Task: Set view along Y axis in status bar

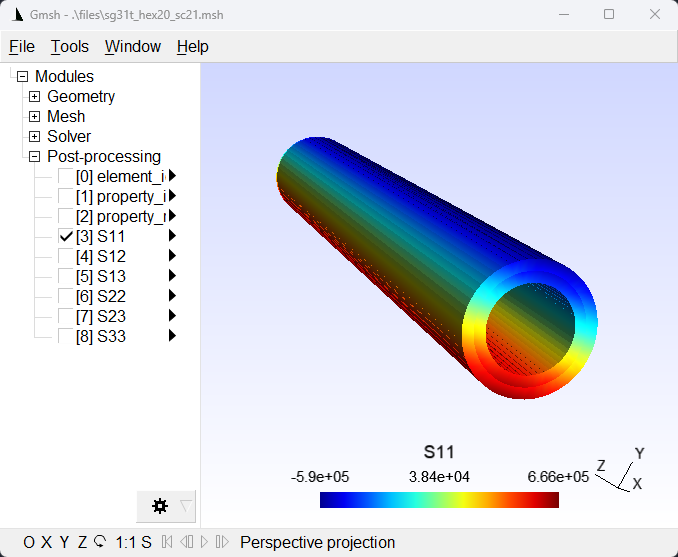Action: coord(64,543)
